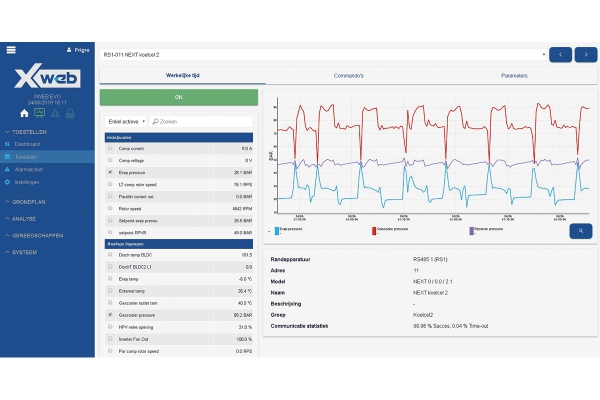Click the RS485 1 (RS1) value
This screenshot has height=400, width=600.
point(430,260)
